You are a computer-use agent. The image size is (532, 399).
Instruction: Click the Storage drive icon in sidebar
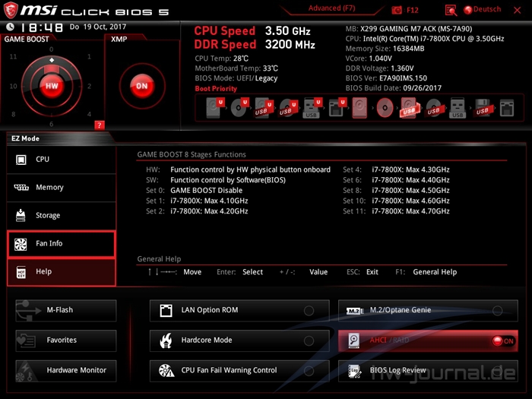click(x=21, y=215)
